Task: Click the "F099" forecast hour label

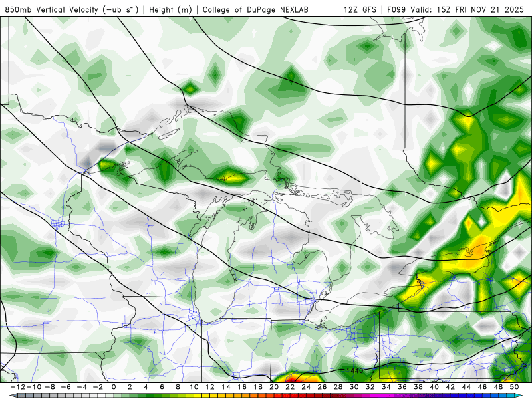Action: coord(396,9)
